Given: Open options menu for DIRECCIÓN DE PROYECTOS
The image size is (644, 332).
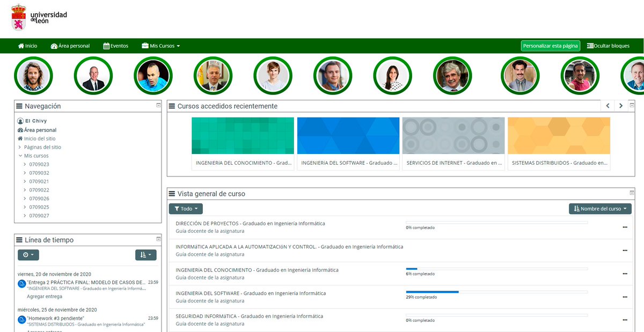Looking at the screenshot, I should [x=625, y=227].
